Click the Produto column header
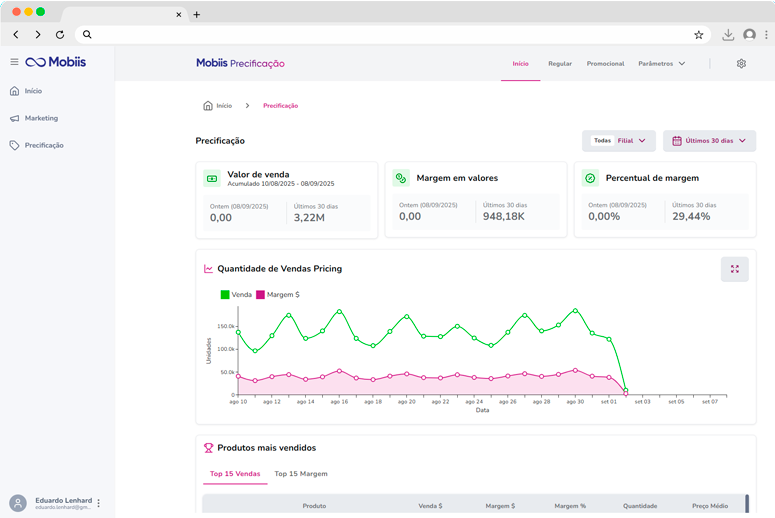The height and width of the screenshot is (518, 775). pyautogui.click(x=314, y=506)
